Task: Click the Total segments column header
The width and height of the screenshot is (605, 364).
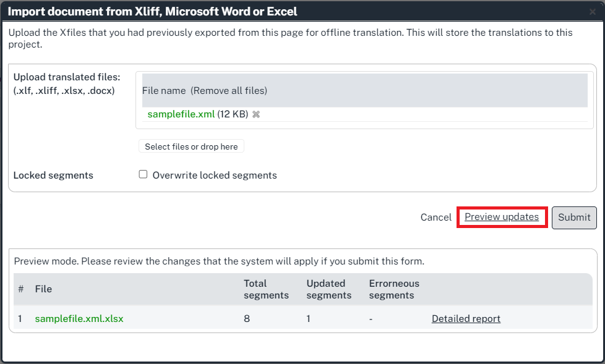Action: coord(266,289)
